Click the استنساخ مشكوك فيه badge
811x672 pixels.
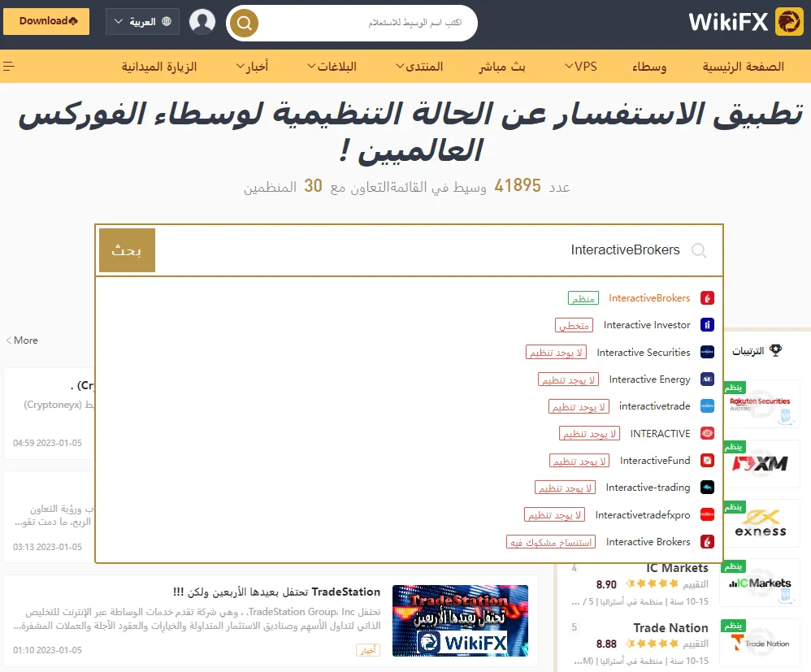coord(551,542)
